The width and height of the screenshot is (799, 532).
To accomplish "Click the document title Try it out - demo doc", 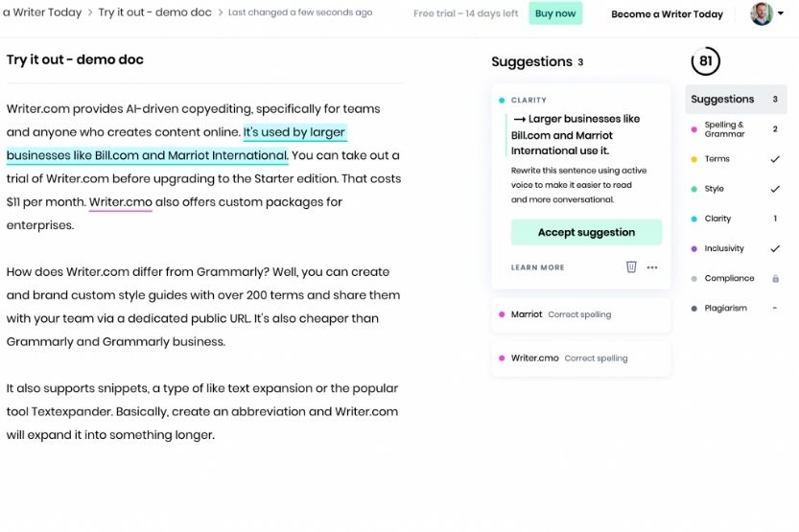I will tap(75, 59).
